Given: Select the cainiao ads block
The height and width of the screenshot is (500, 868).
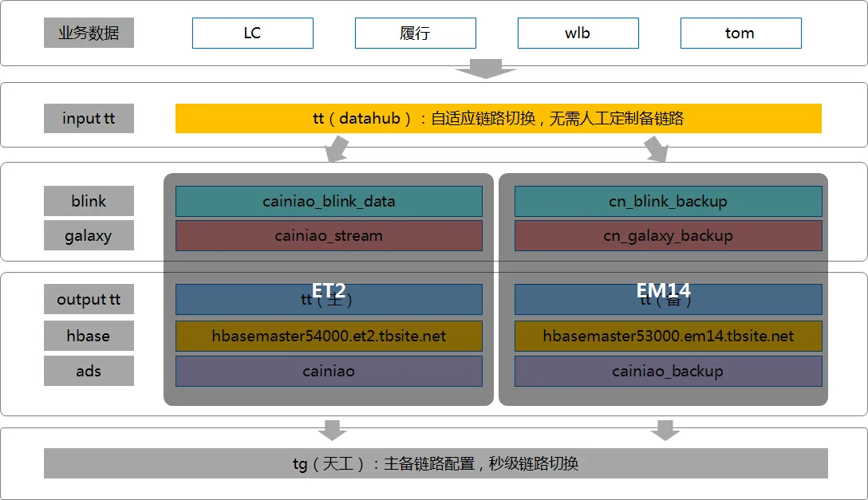Looking at the screenshot, I should tap(329, 371).
